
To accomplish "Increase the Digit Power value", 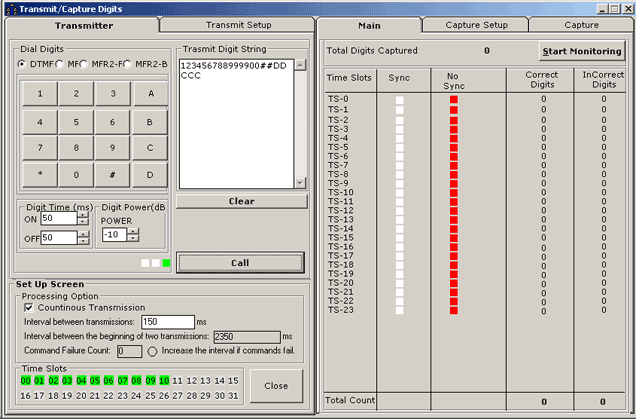I will click(x=133, y=230).
